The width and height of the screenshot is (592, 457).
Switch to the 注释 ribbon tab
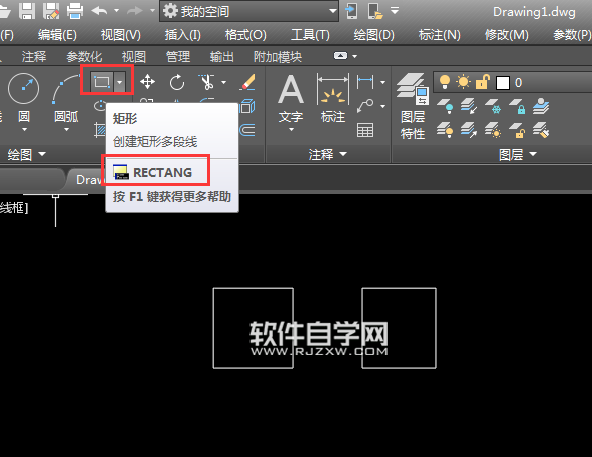[x=34, y=57]
